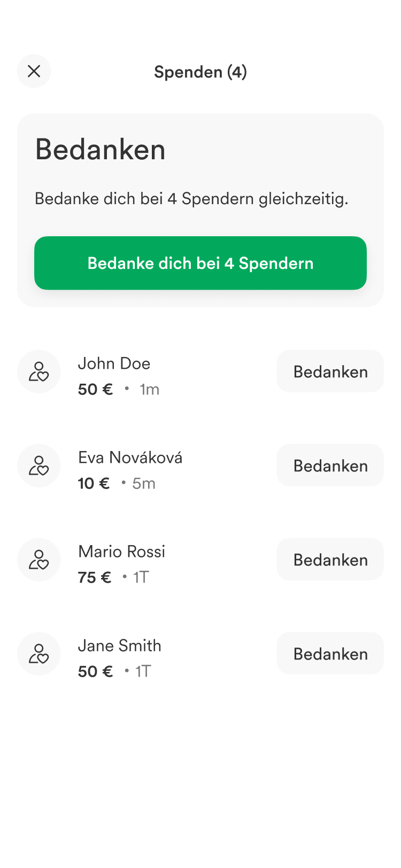Thank Jane Smith via Bedanken button
The image size is (401, 868).
tap(330, 654)
